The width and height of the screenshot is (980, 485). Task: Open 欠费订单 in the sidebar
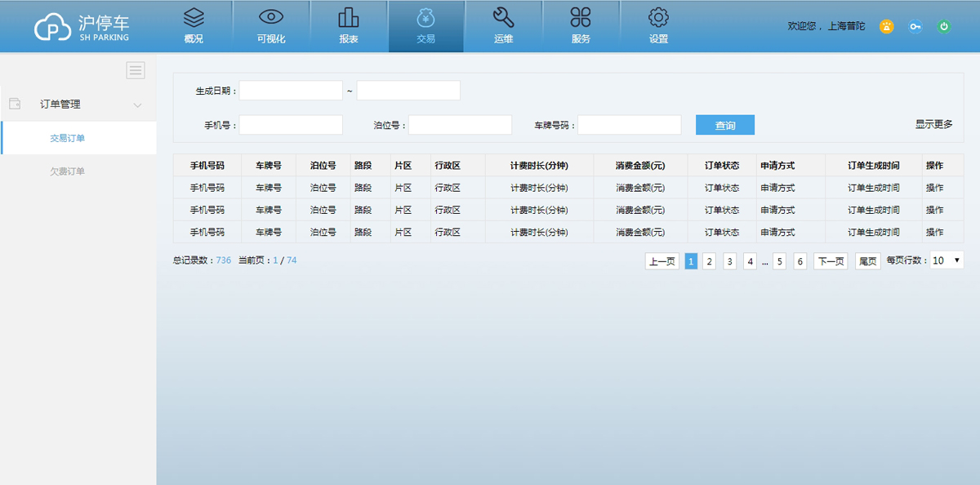[67, 171]
